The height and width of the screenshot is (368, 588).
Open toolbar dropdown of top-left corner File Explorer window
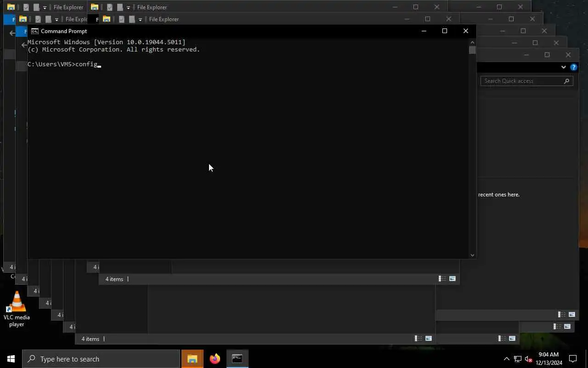coord(45,7)
